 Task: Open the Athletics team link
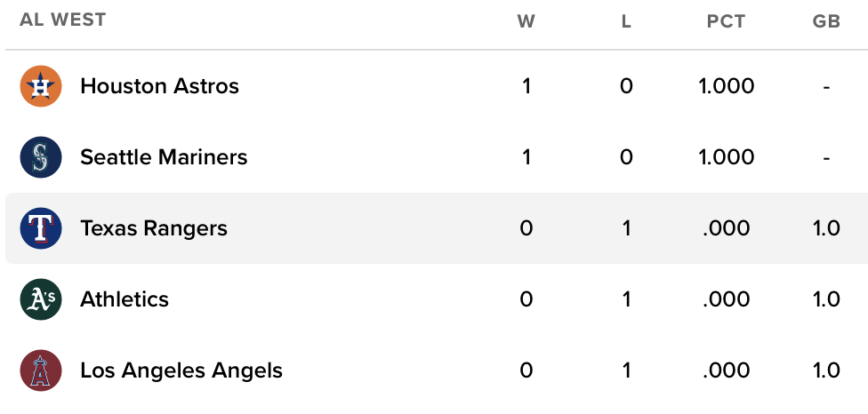125,299
